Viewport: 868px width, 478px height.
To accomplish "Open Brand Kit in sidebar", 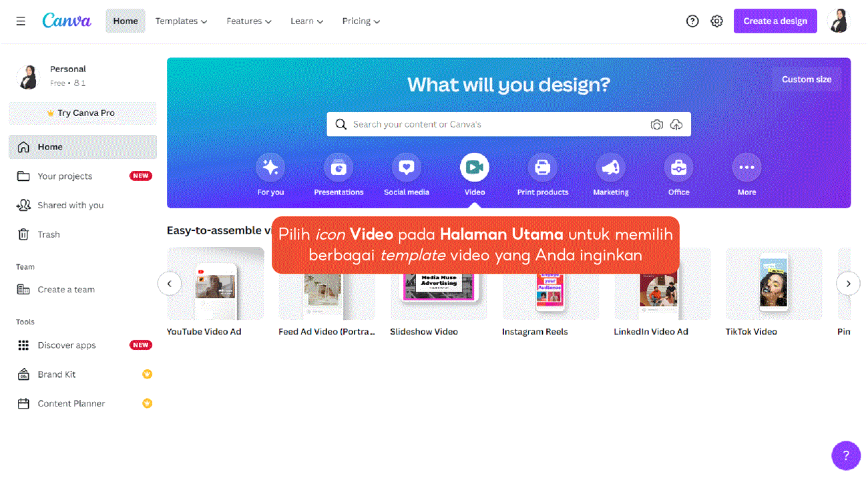I will click(57, 375).
